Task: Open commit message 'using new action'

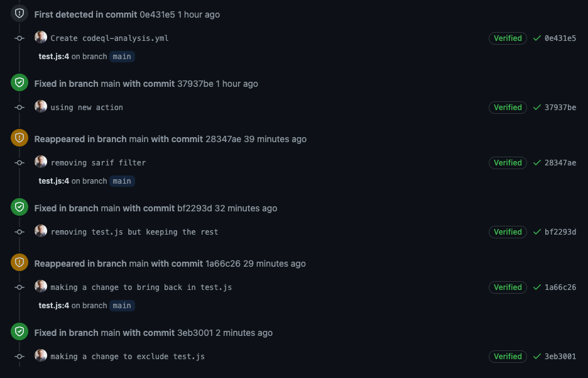Action: coord(87,108)
